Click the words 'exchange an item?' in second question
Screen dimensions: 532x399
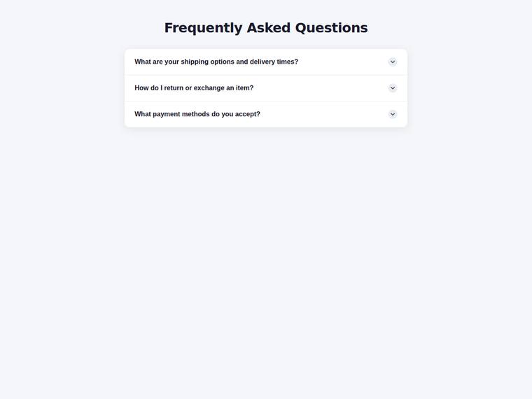click(223, 88)
